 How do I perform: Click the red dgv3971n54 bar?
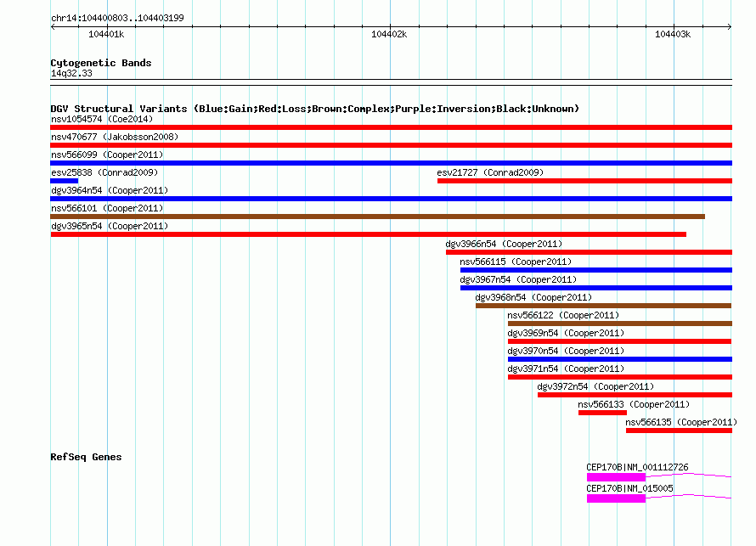click(620, 377)
